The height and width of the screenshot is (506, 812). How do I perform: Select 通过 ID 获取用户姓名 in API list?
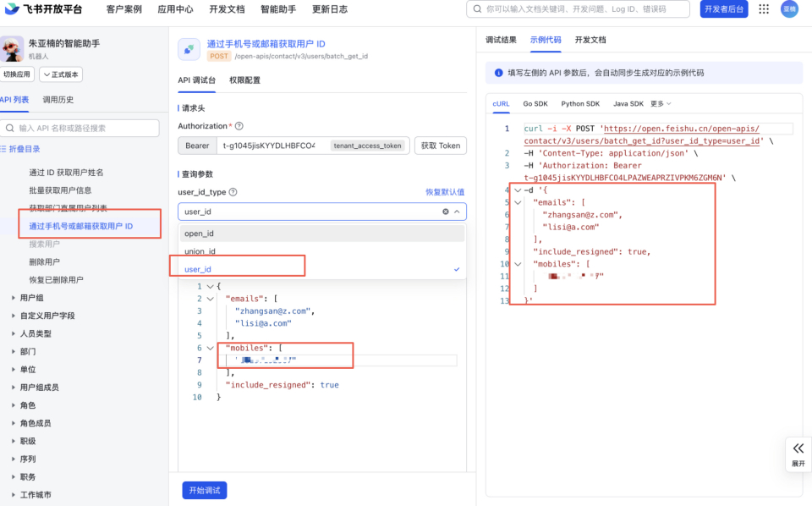click(66, 173)
